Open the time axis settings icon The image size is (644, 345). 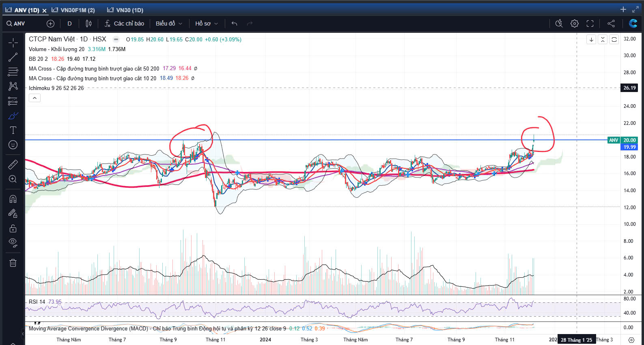tap(631, 340)
